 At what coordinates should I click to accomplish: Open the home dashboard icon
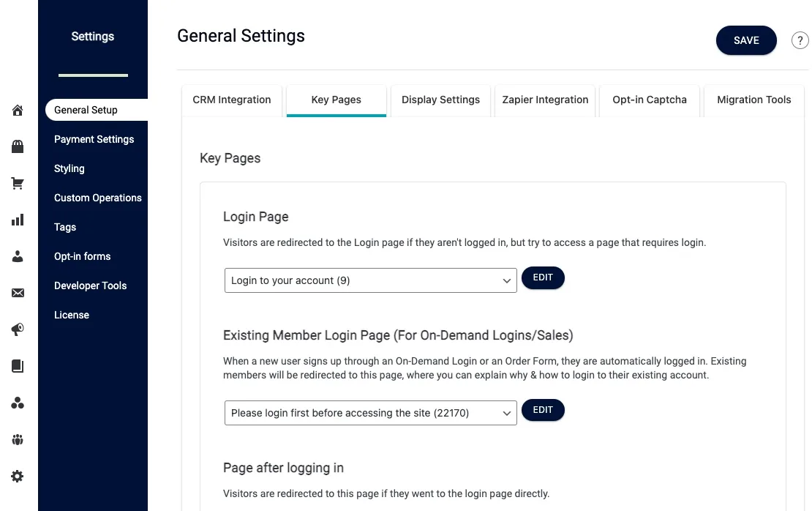[x=18, y=110]
